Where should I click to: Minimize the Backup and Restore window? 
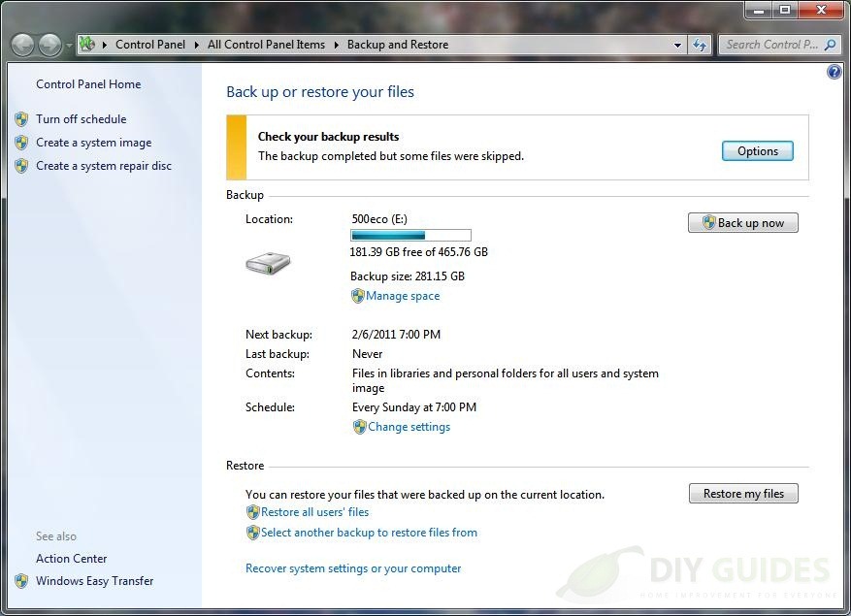(759, 10)
